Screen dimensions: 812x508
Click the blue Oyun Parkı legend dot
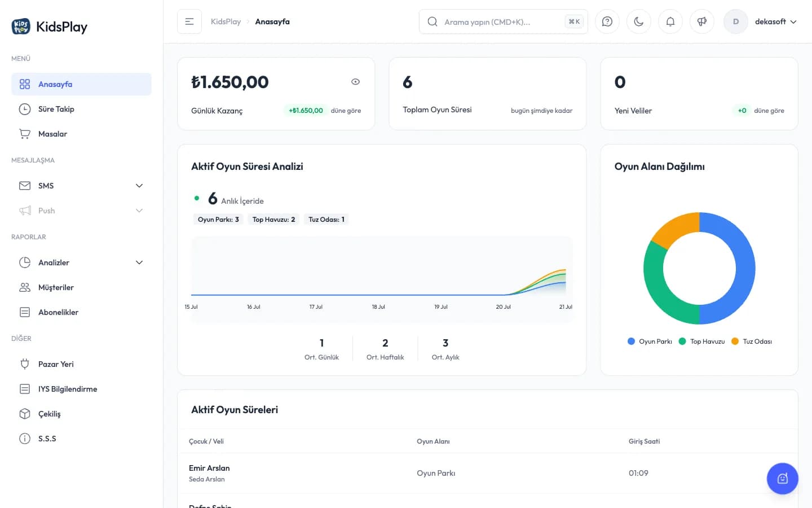click(631, 341)
